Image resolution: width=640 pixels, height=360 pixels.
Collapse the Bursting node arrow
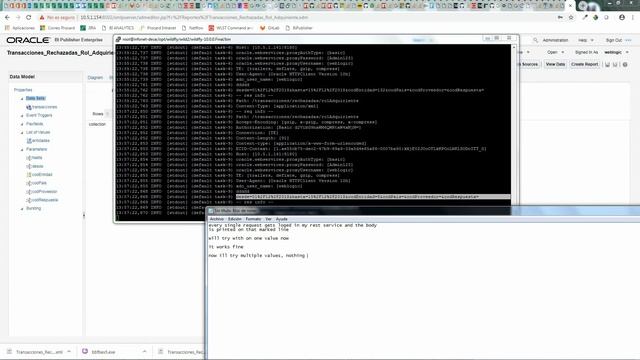[22, 209]
